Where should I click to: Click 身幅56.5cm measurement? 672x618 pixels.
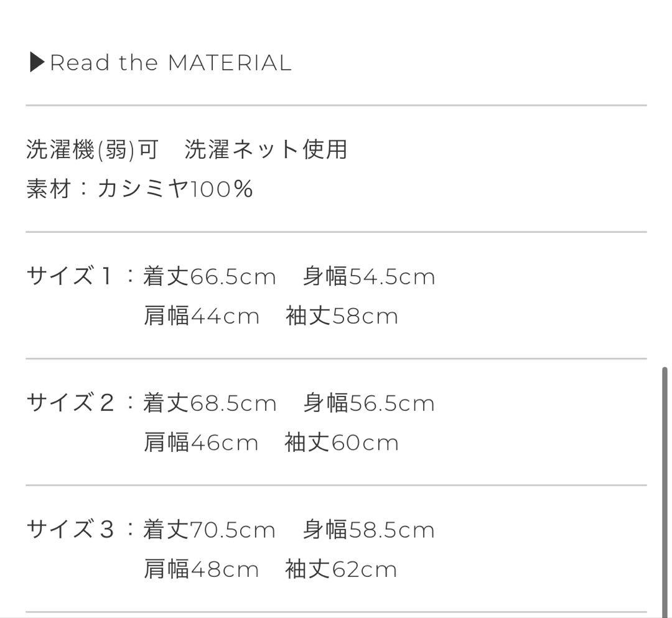click(369, 403)
